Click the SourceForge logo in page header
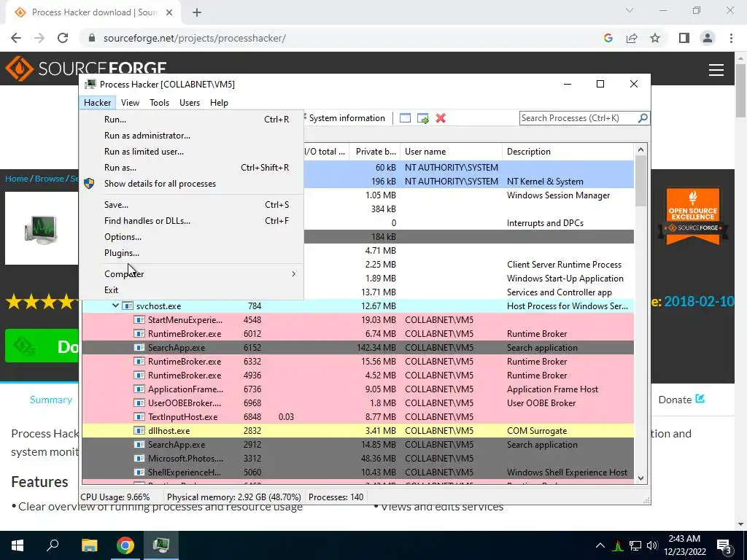747x560 pixels. (86, 69)
